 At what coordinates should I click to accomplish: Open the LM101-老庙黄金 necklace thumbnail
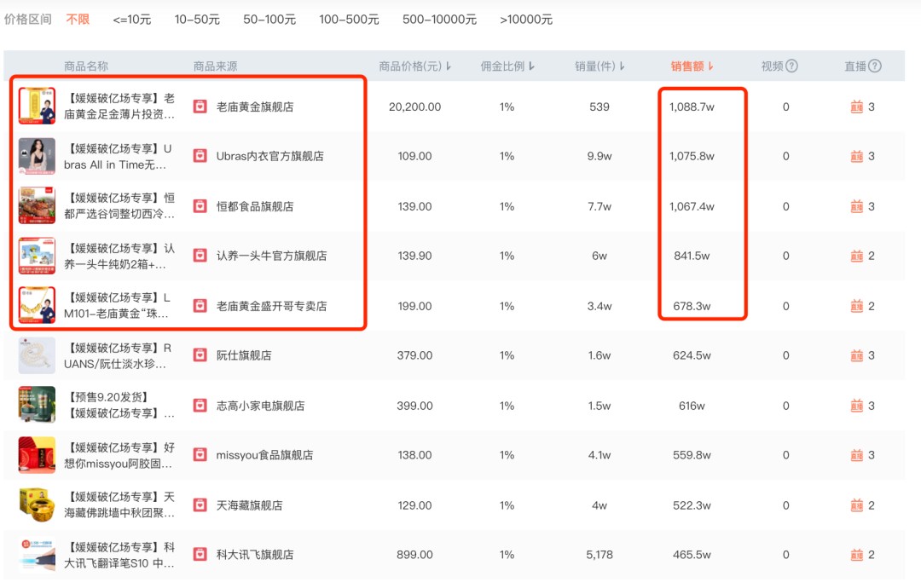click(x=37, y=305)
